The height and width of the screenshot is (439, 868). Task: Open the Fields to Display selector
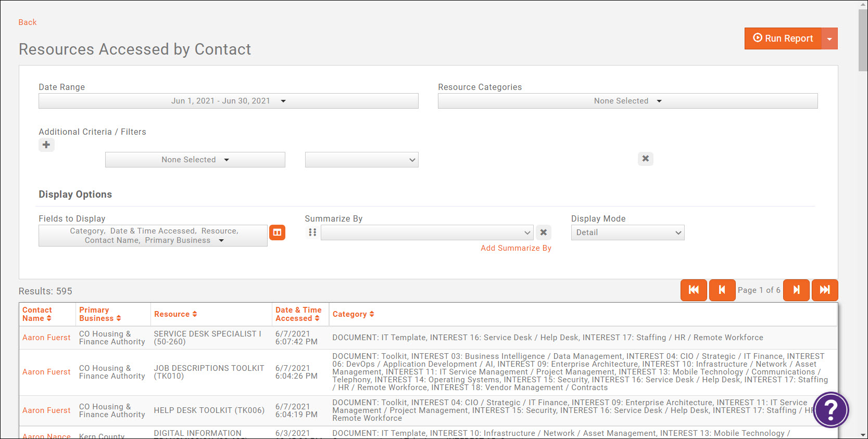point(153,236)
